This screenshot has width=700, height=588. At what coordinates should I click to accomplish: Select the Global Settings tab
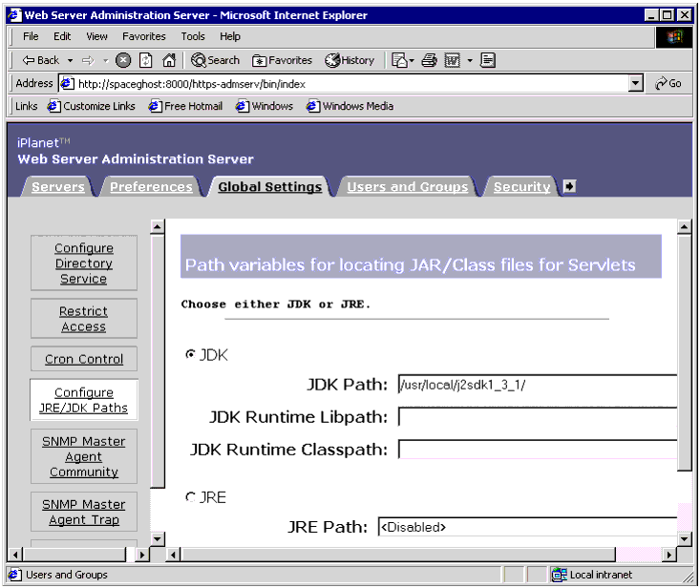click(x=269, y=186)
